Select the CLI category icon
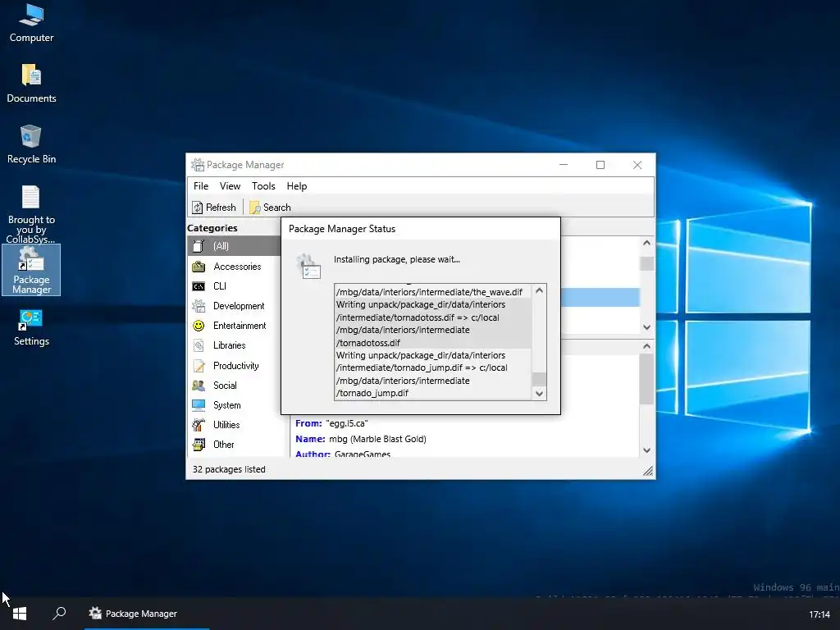Viewport: 840px width, 630px height. click(199, 286)
